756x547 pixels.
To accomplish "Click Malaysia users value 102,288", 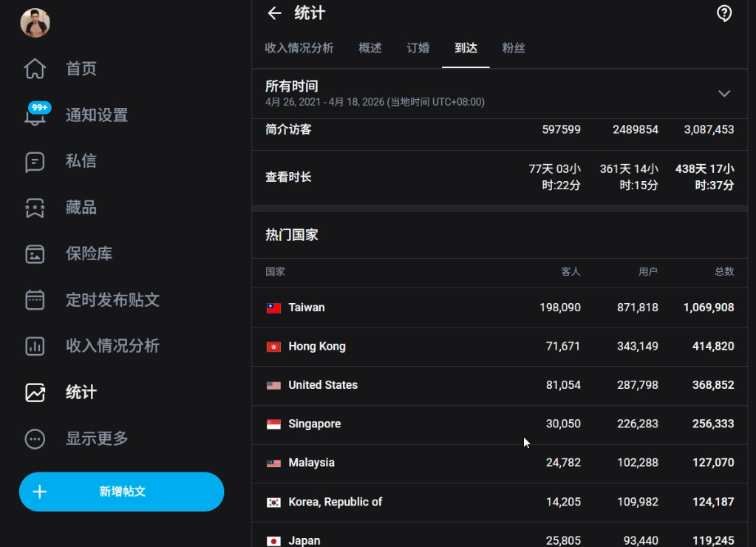I will 638,463.
